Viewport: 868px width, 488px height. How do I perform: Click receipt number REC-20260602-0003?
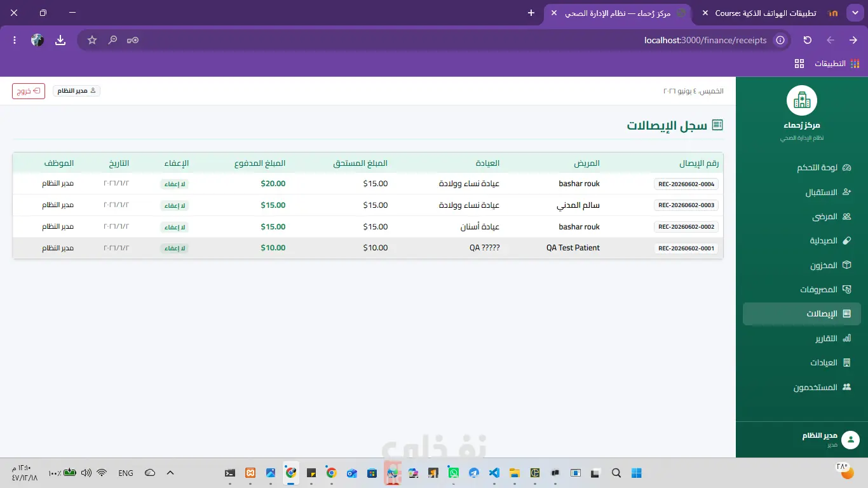(686, 205)
